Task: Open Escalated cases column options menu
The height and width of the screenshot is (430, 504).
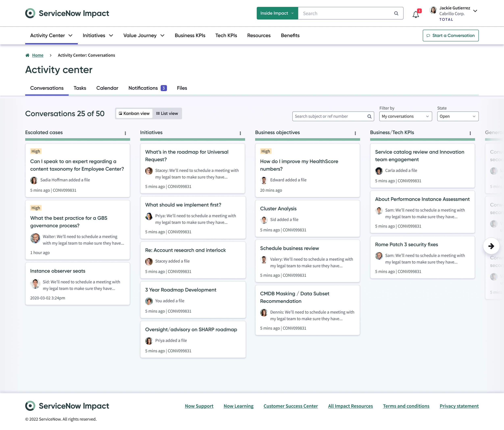Action: pyautogui.click(x=125, y=133)
